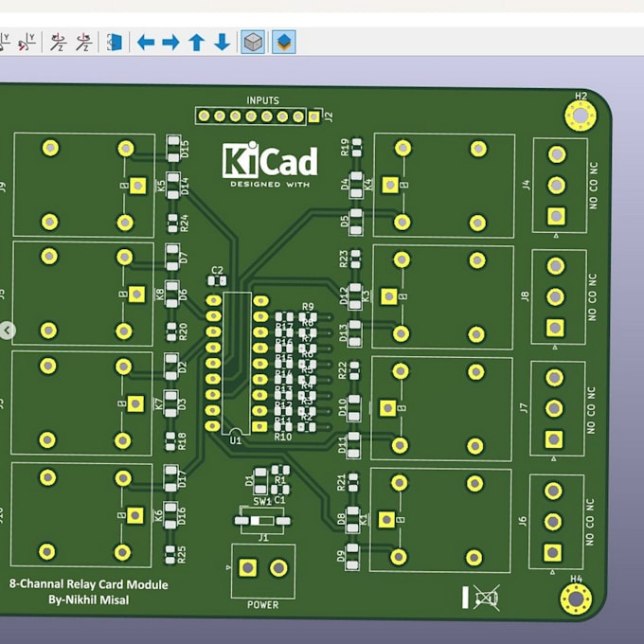Select the D15 diode footprint
The width and height of the screenshot is (644, 644).
[173, 149]
